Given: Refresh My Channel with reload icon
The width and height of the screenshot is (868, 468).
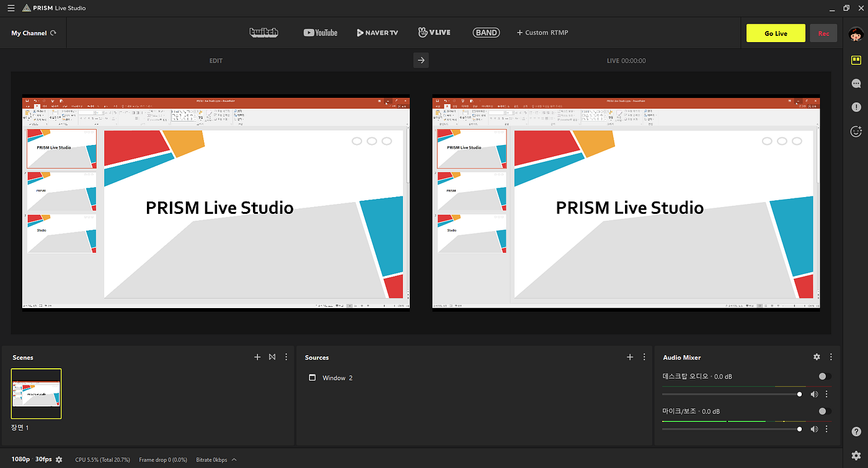Looking at the screenshot, I should click(53, 33).
